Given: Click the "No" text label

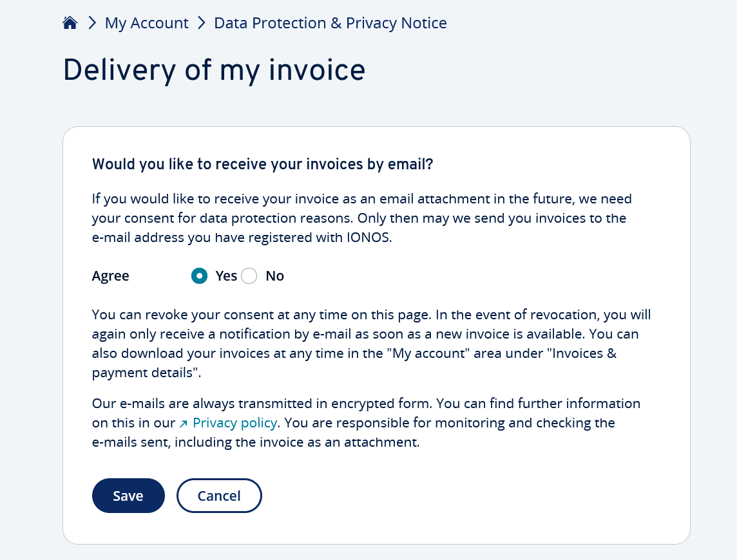Looking at the screenshot, I should pos(275,275).
